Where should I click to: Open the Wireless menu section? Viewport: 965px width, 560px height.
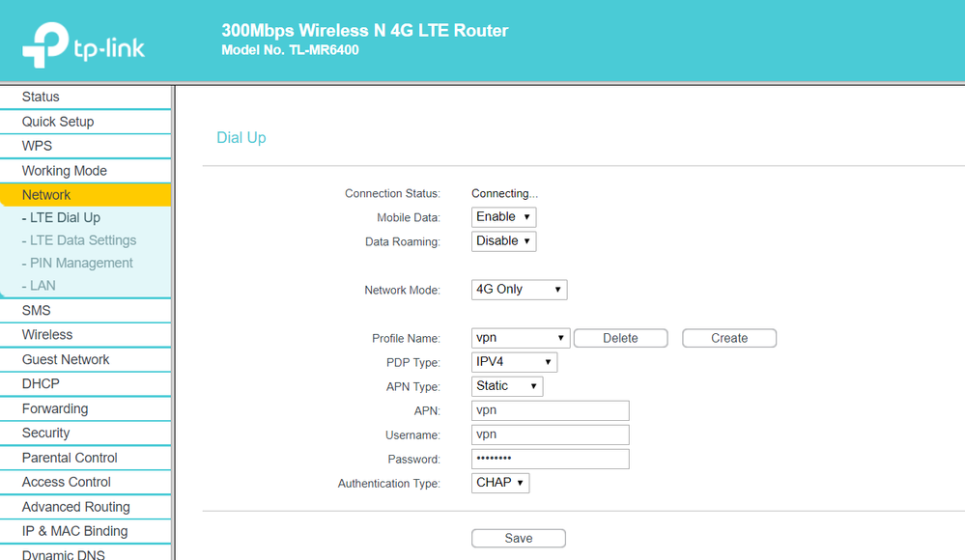tap(47, 335)
